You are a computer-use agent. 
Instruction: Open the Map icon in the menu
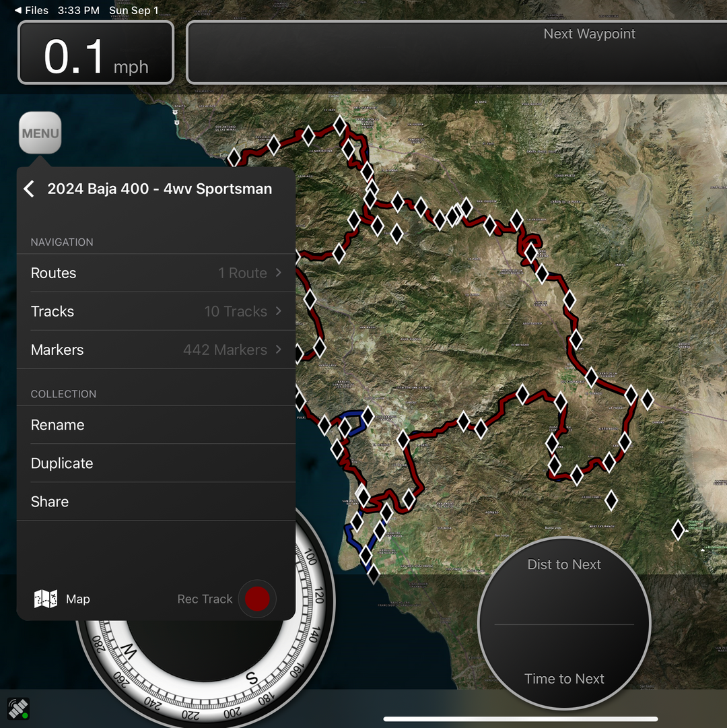46,599
